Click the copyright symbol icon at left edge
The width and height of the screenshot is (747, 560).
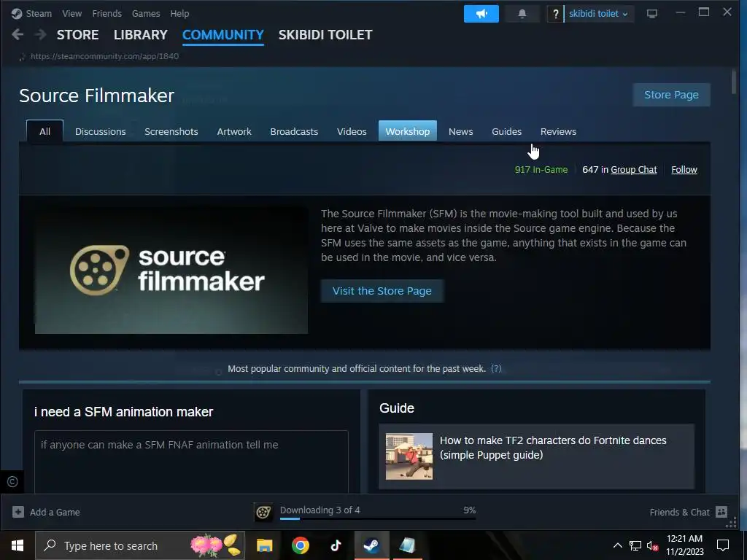pos(12,481)
